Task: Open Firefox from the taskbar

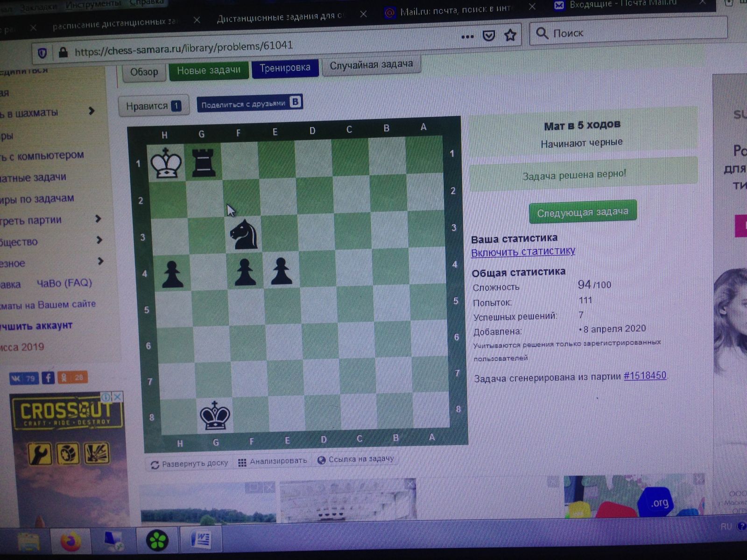Action: [x=71, y=541]
